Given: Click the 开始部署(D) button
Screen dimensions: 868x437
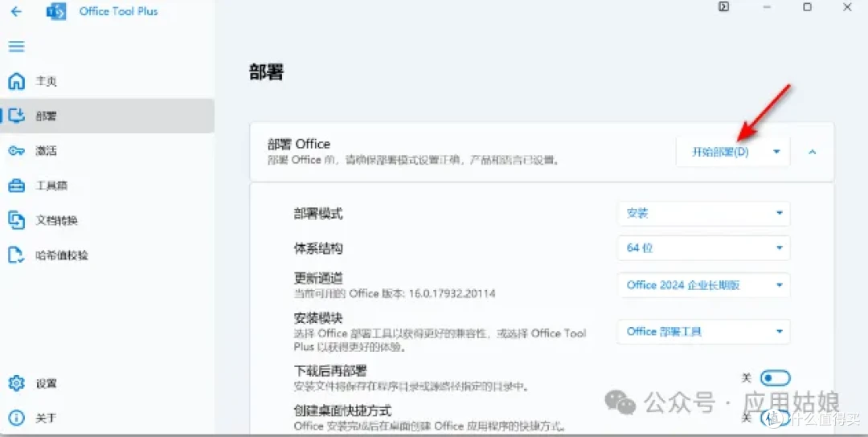Looking at the screenshot, I should point(720,152).
